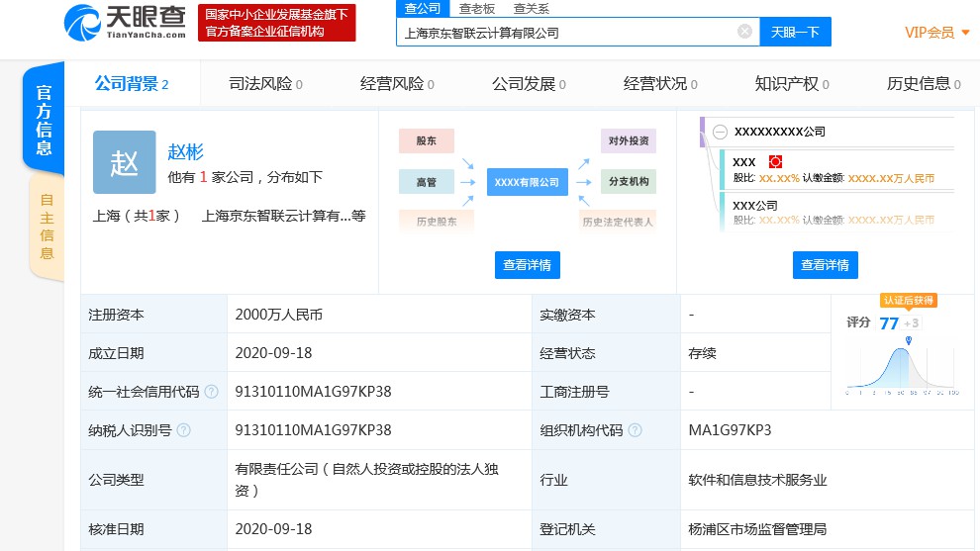Click the 认证后获得 badge
980x551 pixels.
click(x=909, y=301)
